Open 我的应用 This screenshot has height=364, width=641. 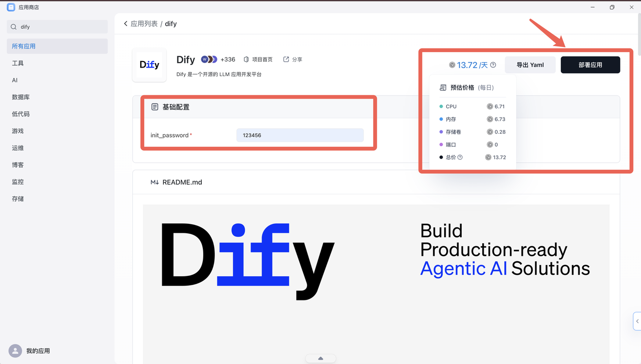[x=38, y=351]
